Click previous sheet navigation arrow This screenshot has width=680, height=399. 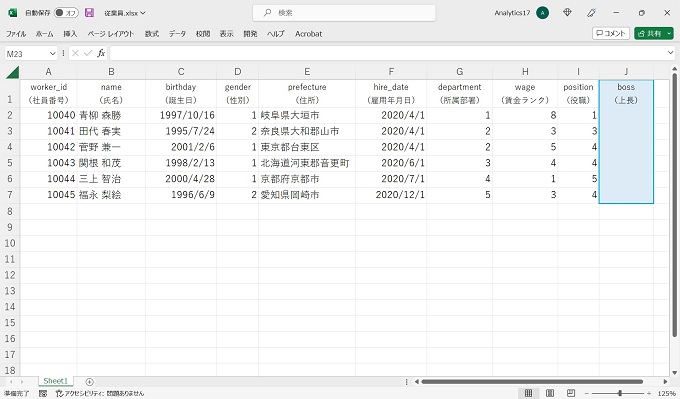11,382
